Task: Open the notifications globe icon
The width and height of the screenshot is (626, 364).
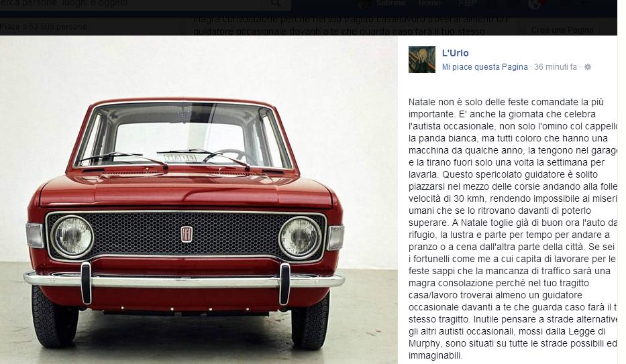Action: (x=534, y=3)
